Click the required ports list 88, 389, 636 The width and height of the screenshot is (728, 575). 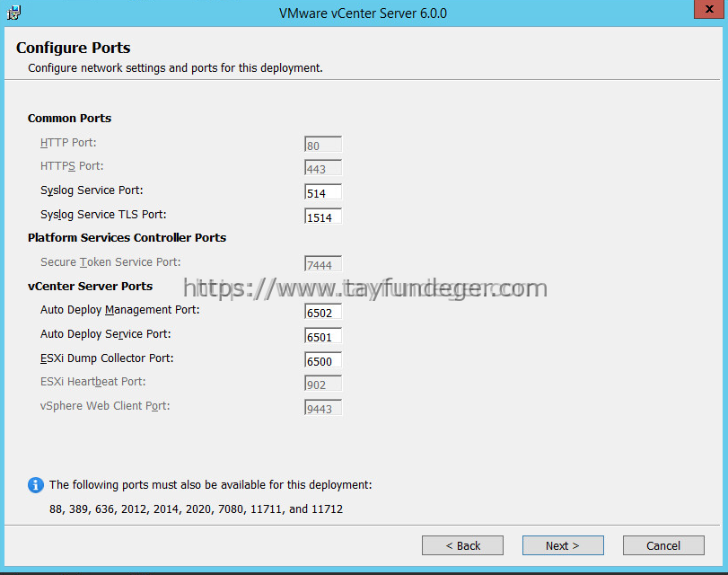point(196,509)
